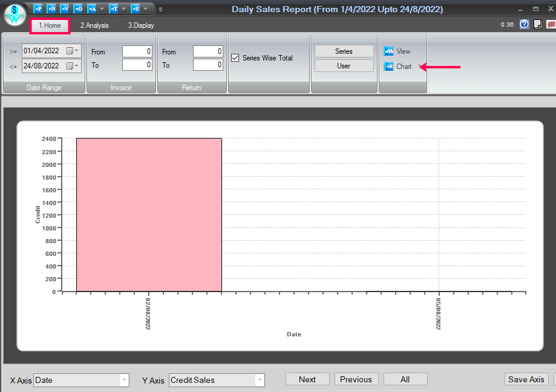The image size is (556, 392).
Task: Expand the dropdown arrow next to U icon
Action: [145, 8]
